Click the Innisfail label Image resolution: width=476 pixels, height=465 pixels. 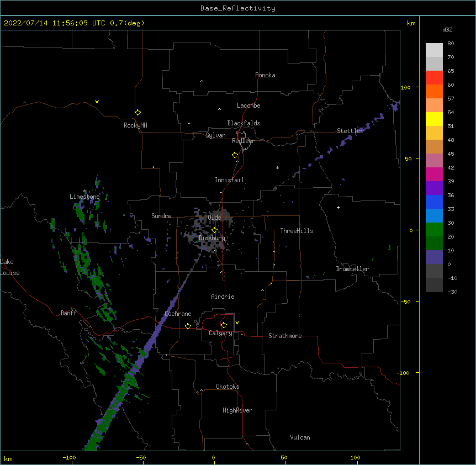point(229,180)
